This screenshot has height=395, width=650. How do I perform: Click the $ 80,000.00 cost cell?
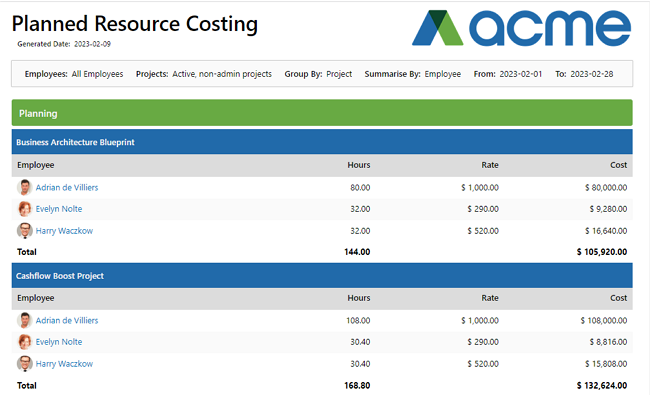click(x=606, y=187)
